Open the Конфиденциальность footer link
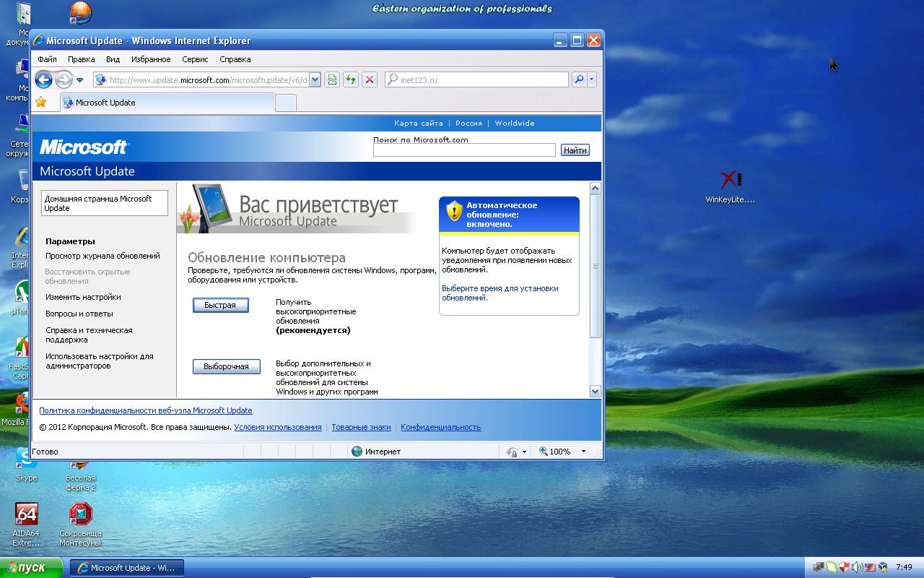Image resolution: width=924 pixels, height=578 pixels. pos(441,427)
